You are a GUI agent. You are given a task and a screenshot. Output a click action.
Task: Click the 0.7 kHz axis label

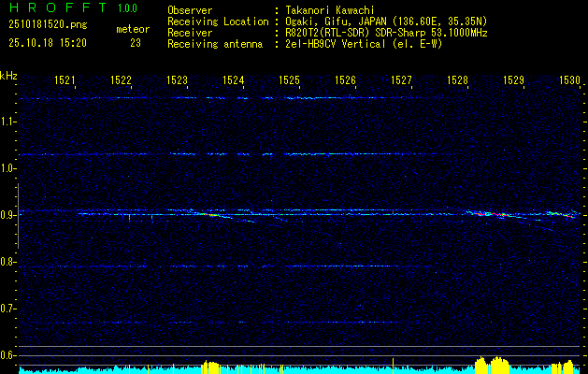(x=7, y=309)
